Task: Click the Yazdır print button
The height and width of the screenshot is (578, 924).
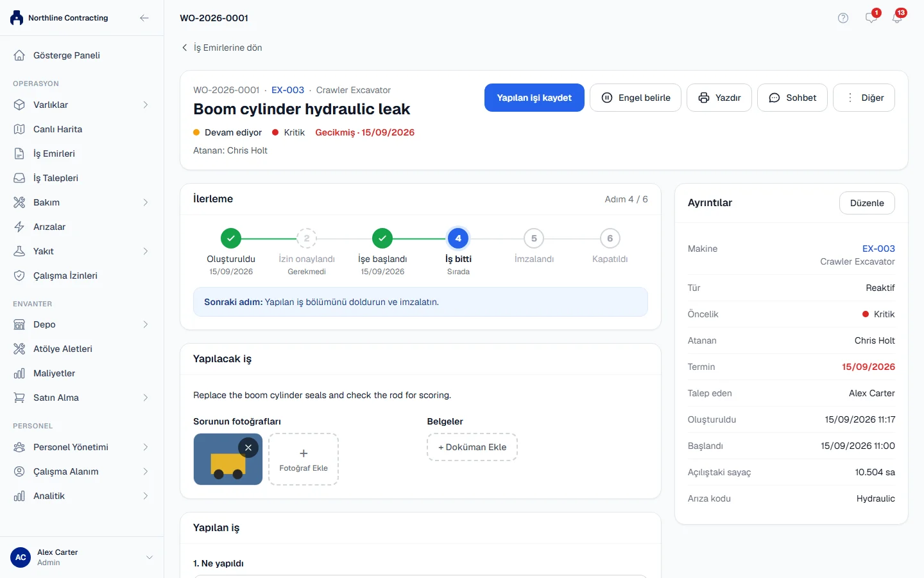Action: (719, 98)
